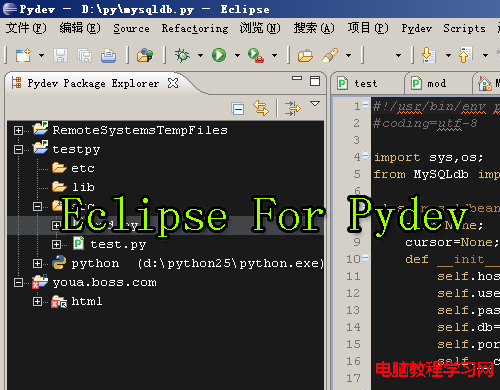Click the Search flashlight icon

coord(330,55)
